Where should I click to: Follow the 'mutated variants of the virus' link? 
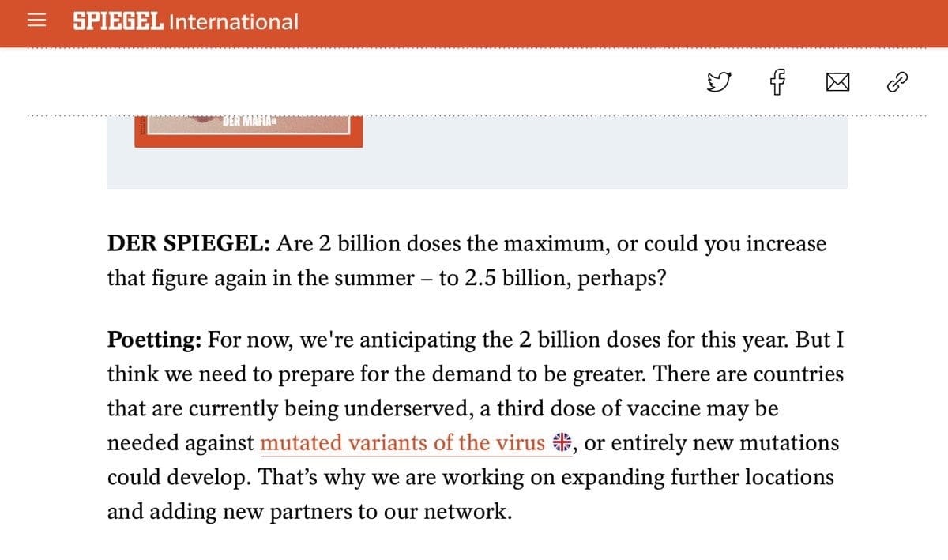click(402, 443)
